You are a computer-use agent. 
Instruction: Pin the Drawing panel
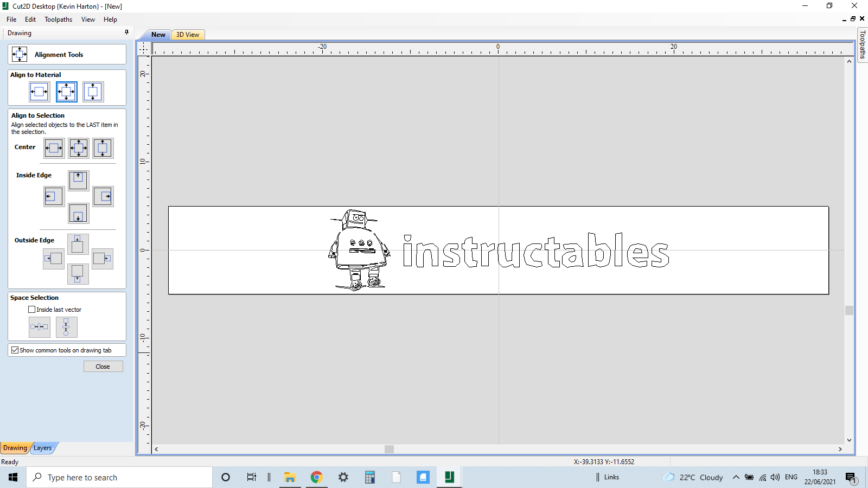(x=127, y=33)
